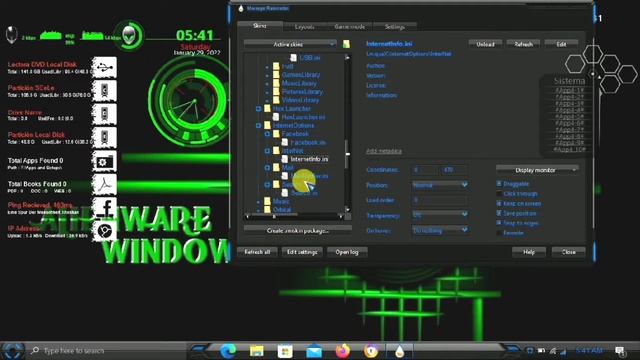The width and height of the screenshot is (640, 360).
Task: Click the drive icon beside Drive Name
Action: pyautogui.click(x=104, y=114)
